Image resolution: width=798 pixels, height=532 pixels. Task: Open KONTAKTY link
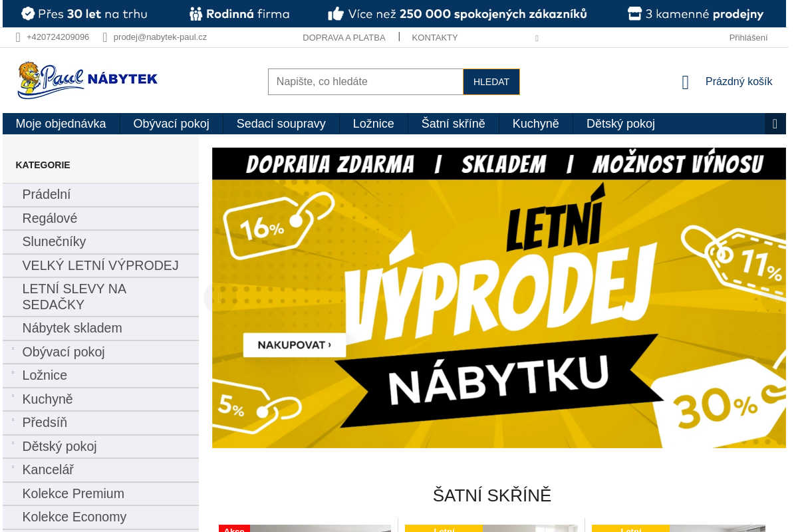coord(435,38)
